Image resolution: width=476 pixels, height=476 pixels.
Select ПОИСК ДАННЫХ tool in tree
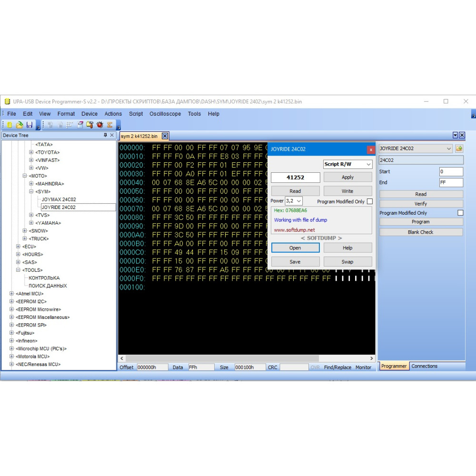(48, 286)
